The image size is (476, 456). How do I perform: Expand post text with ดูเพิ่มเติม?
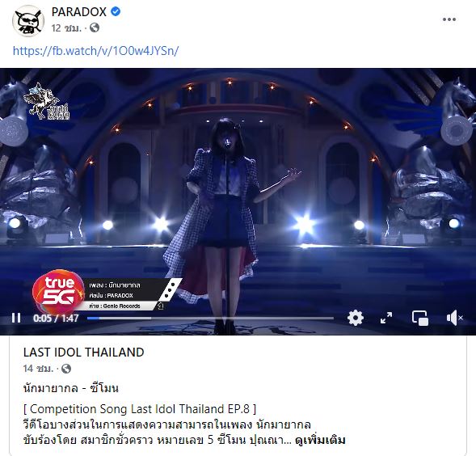320,440
